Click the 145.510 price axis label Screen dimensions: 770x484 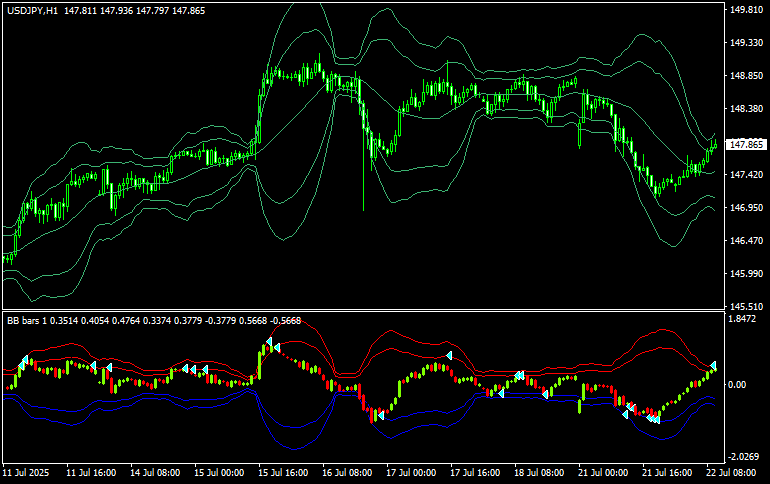pos(746,306)
